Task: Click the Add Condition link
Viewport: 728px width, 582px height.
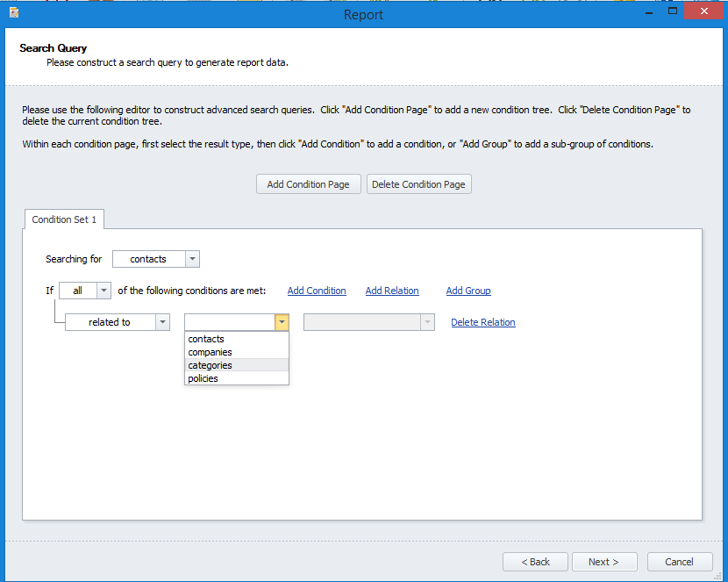Action: [x=317, y=291]
